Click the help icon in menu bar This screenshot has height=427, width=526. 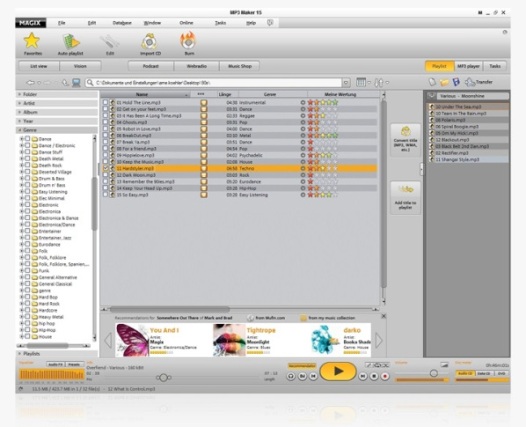(x=270, y=22)
